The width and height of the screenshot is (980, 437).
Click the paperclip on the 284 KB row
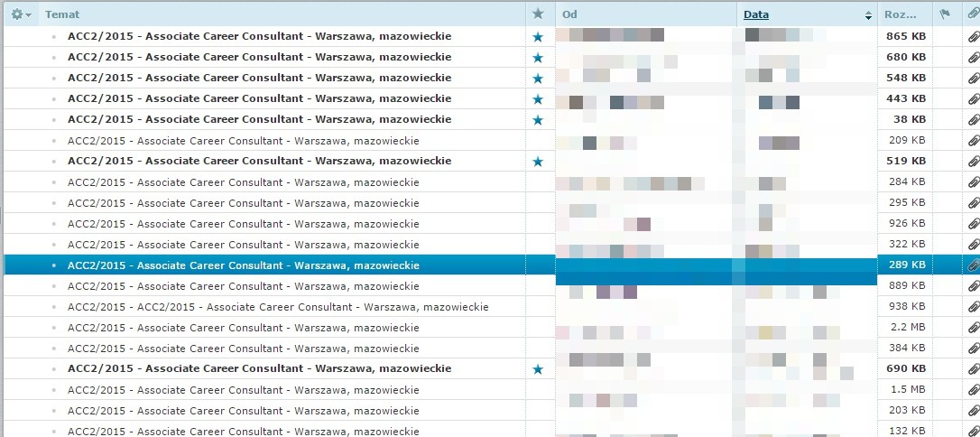tap(973, 181)
